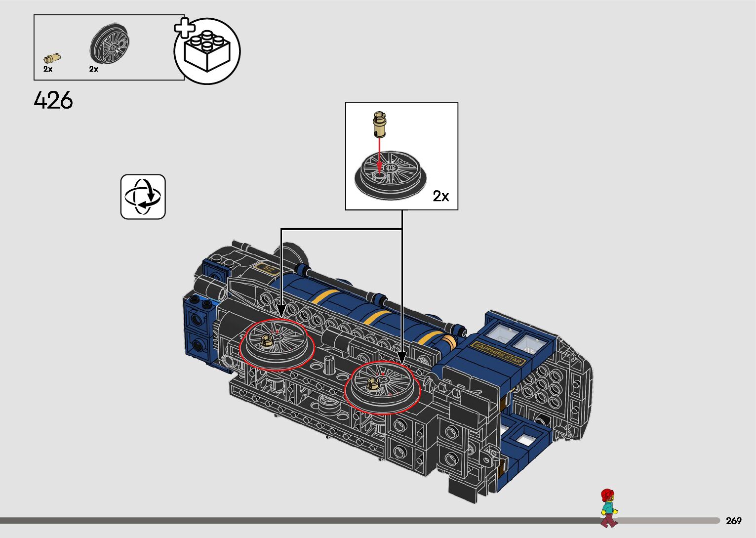Viewport: 756px width, 538px height.
Task: Click the page number 269
Action: coord(734,521)
